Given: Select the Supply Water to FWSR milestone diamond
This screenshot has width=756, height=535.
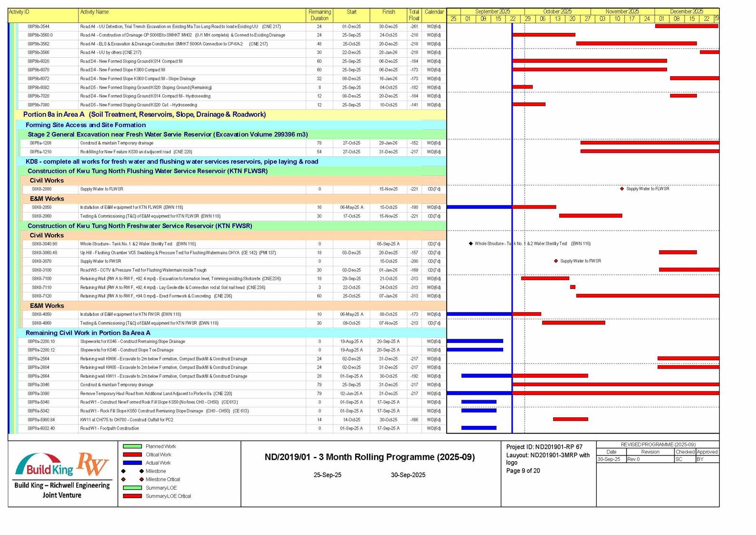Looking at the screenshot, I should pos(556,261).
